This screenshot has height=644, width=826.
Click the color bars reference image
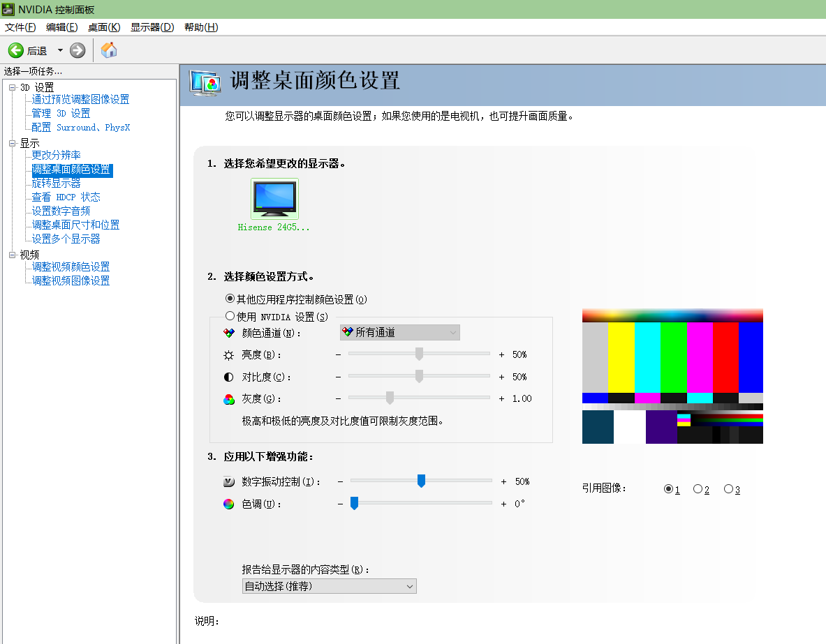click(672, 376)
